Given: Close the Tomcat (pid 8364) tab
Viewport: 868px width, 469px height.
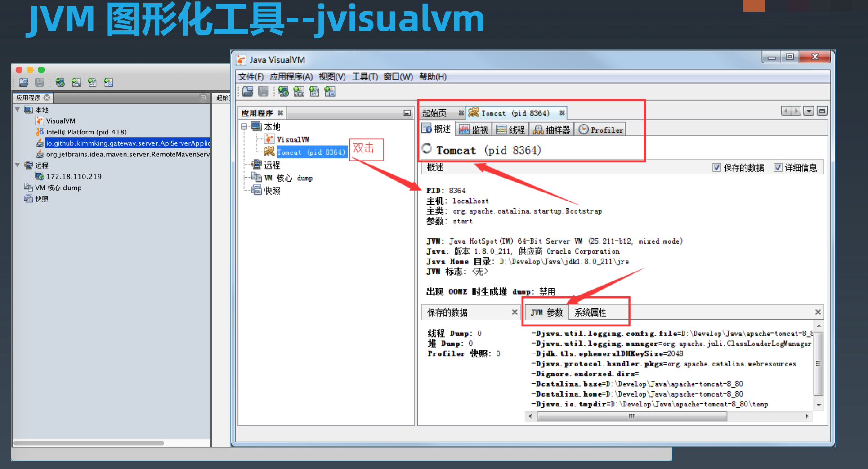Looking at the screenshot, I should click(562, 113).
